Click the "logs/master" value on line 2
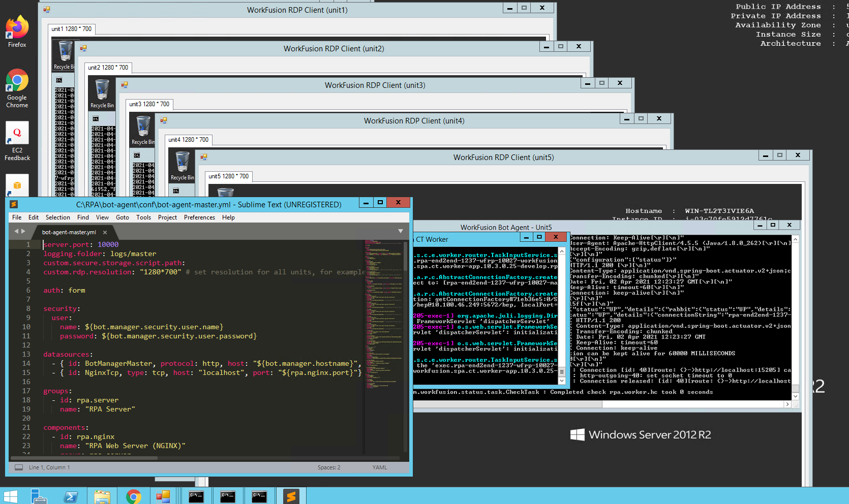This screenshot has width=849, height=504. pyautogui.click(x=133, y=254)
